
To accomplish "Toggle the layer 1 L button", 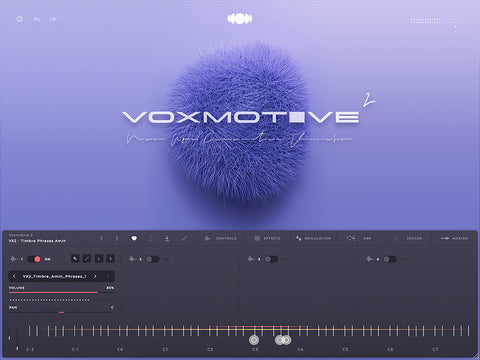I will pos(99,259).
